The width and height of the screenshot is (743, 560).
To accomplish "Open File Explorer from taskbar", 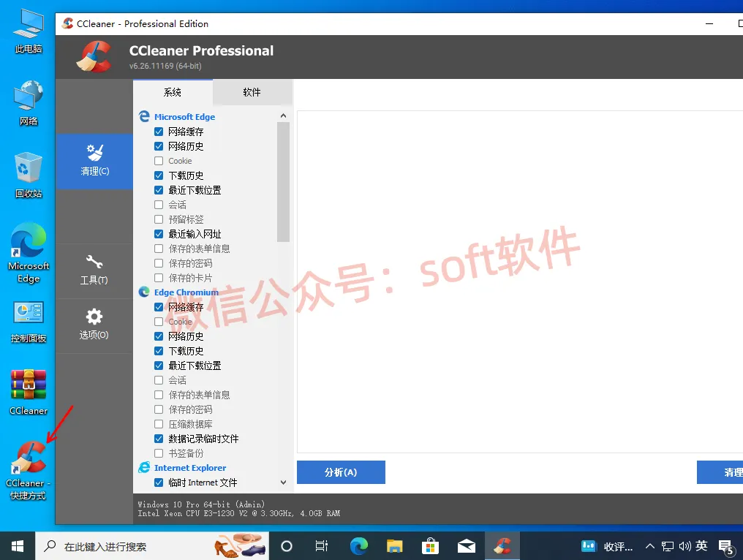I will tap(394, 546).
